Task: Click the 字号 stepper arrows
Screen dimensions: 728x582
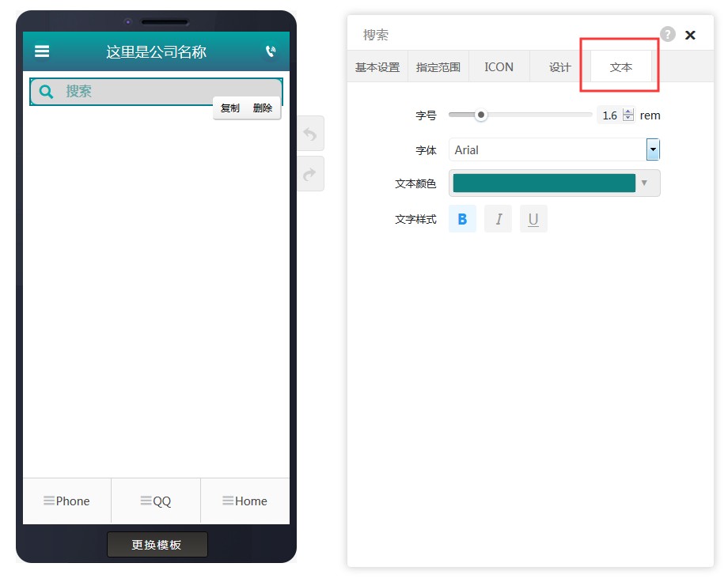Action: 628,115
